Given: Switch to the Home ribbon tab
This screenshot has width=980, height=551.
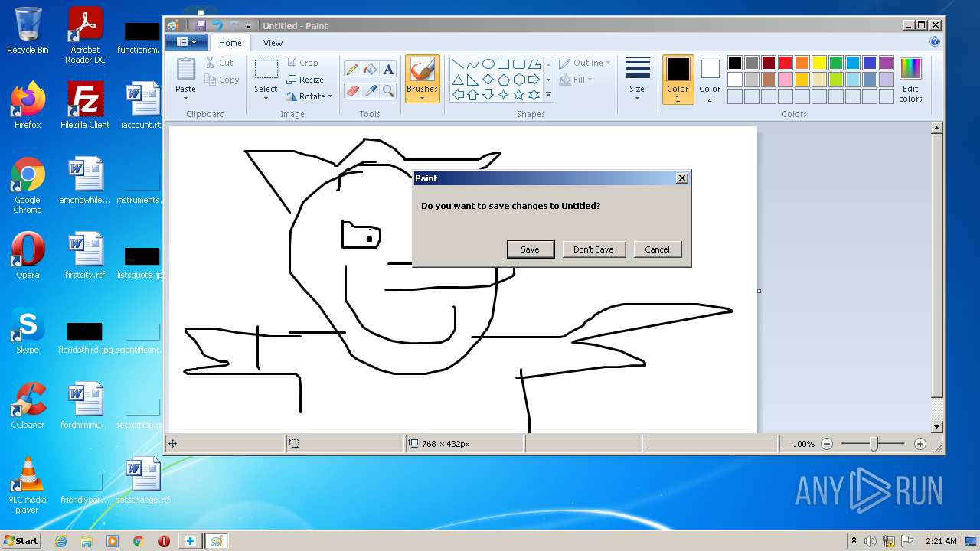Looking at the screenshot, I should click(x=230, y=43).
